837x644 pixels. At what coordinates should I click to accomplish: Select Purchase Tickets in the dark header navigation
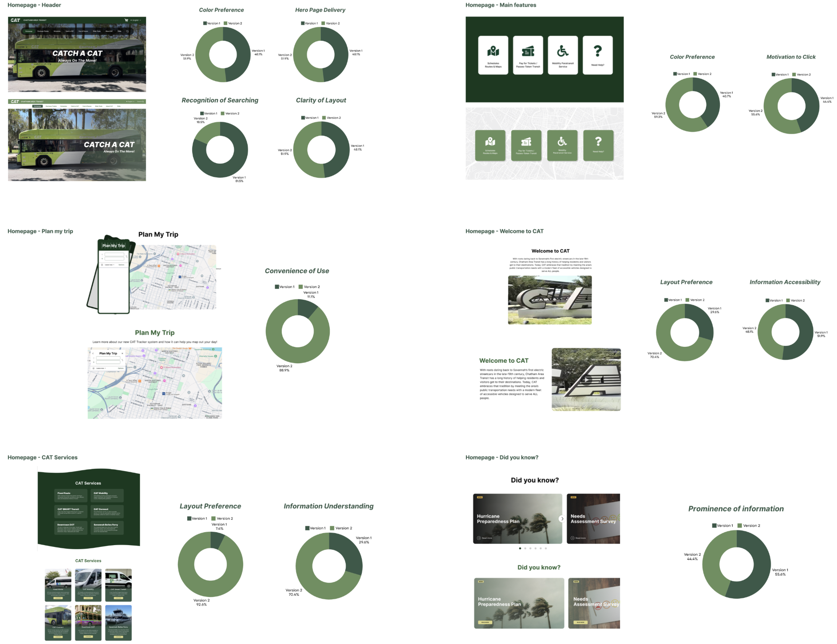point(43,31)
